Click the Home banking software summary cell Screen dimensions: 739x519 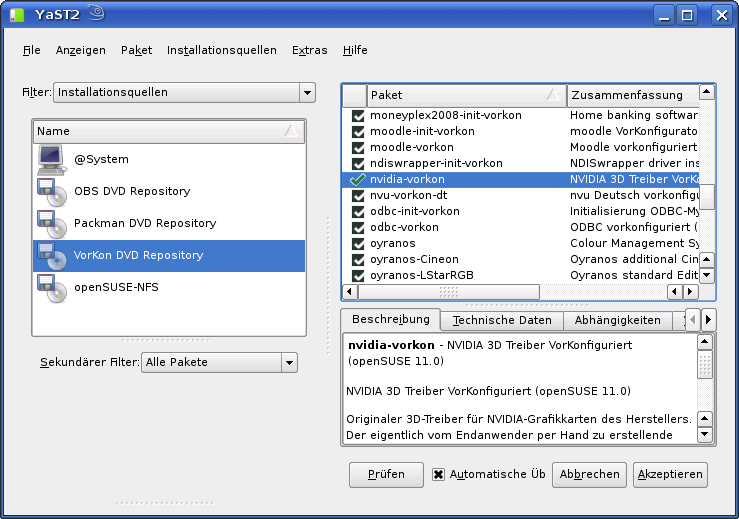(x=633, y=115)
